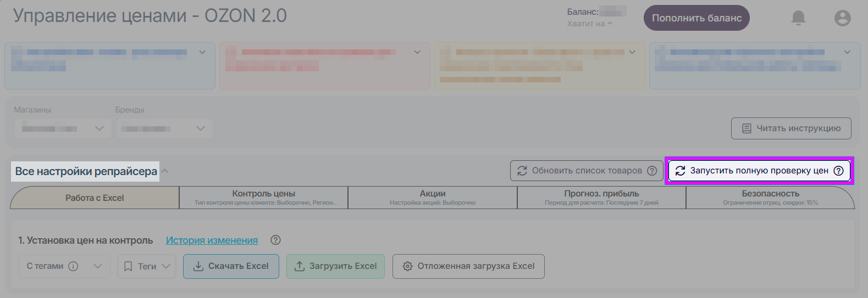868x298 pixels.
Task: Switch to Контроль цены tab
Action: coord(264,198)
